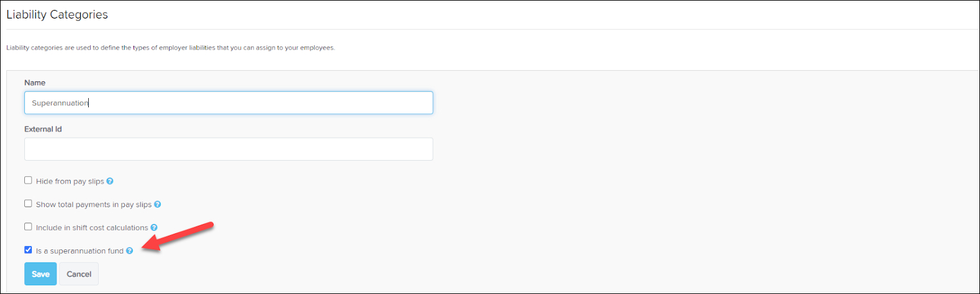Viewport: 980px width, 294px height.
Task: Click the Show total payments in pay slips text
Action: [94, 205]
